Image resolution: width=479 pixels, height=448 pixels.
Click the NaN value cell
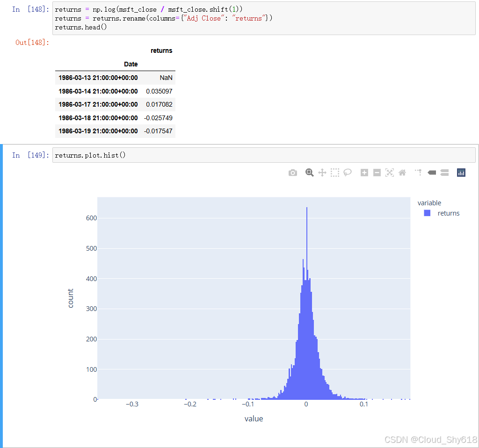pos(166,78)
